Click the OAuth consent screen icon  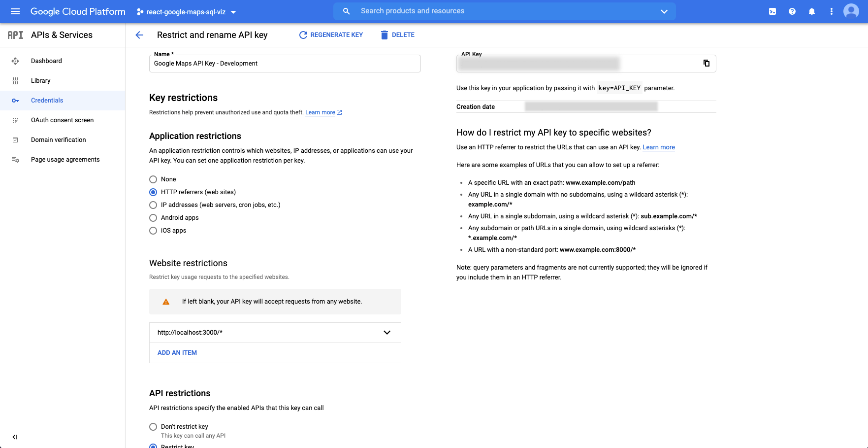[15, 120]
